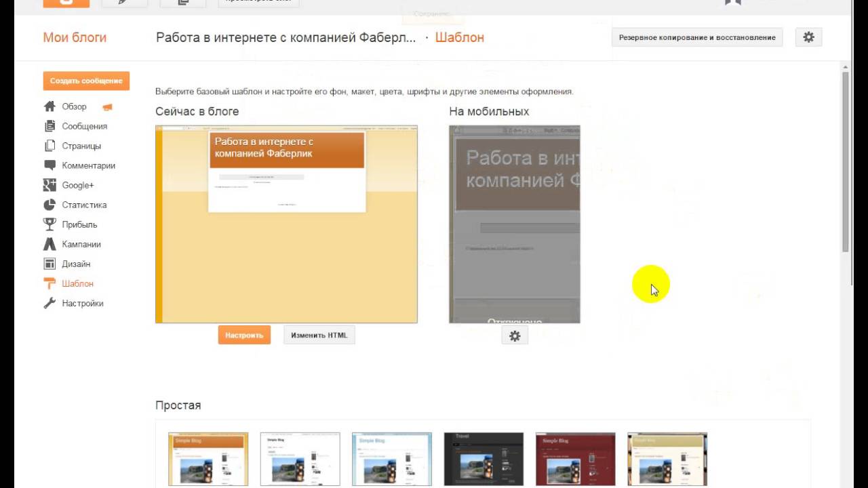This screenshot has height=488, width=868.
Task: Open Статистика via its pie chart icon
Action: [x=50, y=205]
